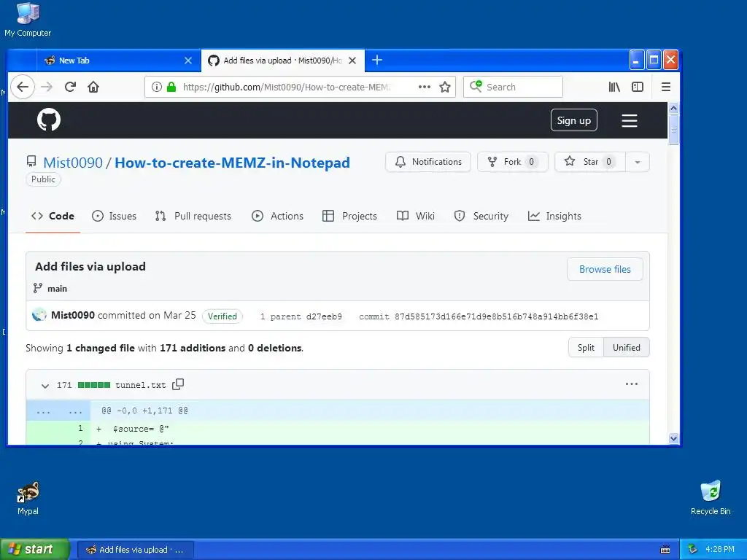
Task: Select the Add files via upload tab
Action: pos(283,61)
